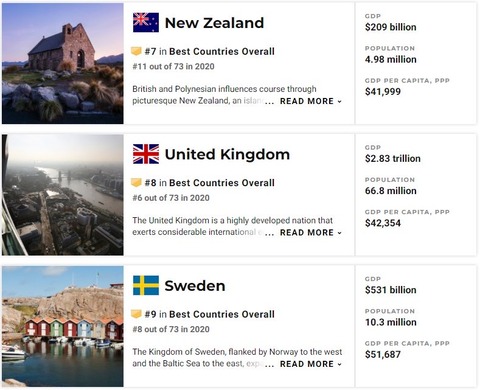Open the Sweden country title
This screenshot has height=390, width=480.
pos(195,286)
